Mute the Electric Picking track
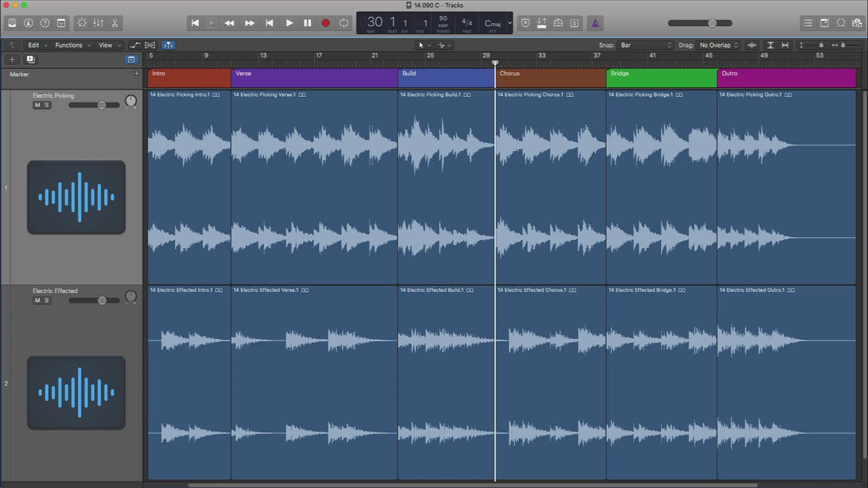The image size is (868, 488). [37, 105]
